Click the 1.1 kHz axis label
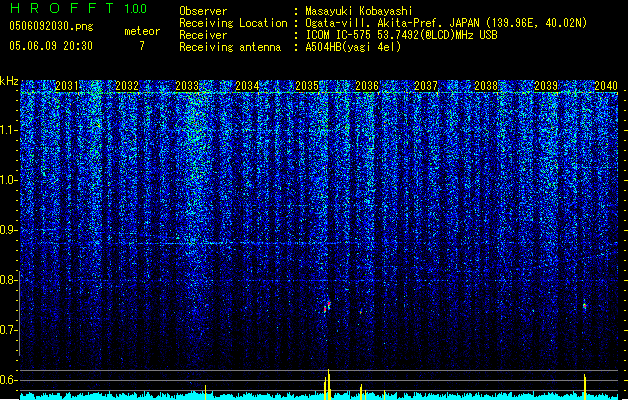Screen dimensions: 629x400 tap(9, 130)
